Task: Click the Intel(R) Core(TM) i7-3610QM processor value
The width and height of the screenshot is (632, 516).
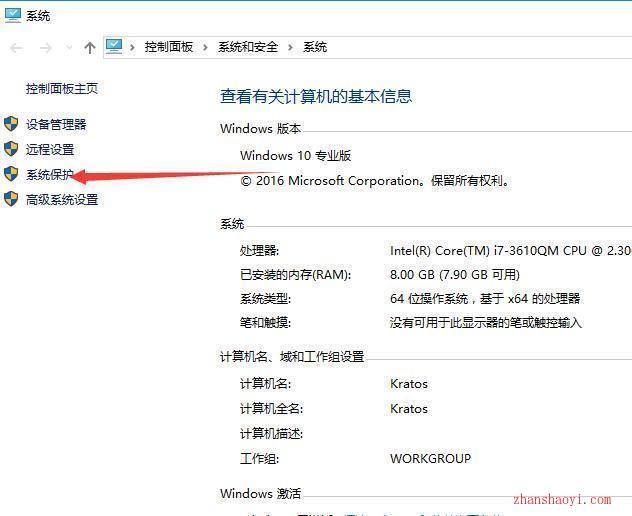Action: pyautogui.click(x=511, y=251)
